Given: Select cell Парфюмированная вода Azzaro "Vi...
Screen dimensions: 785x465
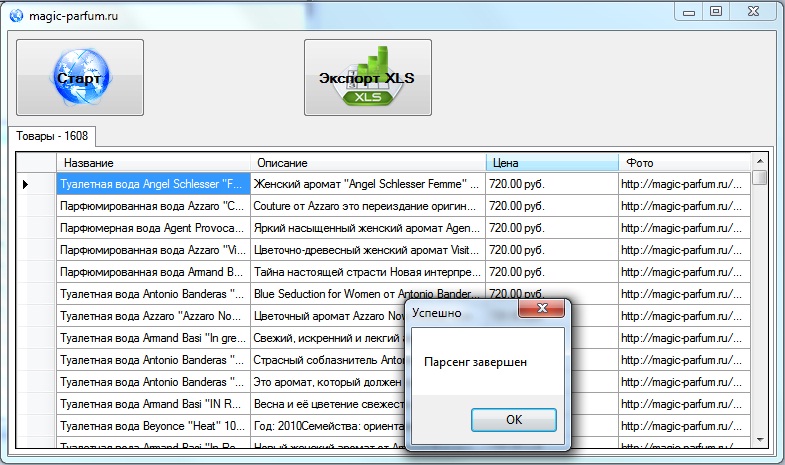Looking at the screenshot, I should [153, 250].
